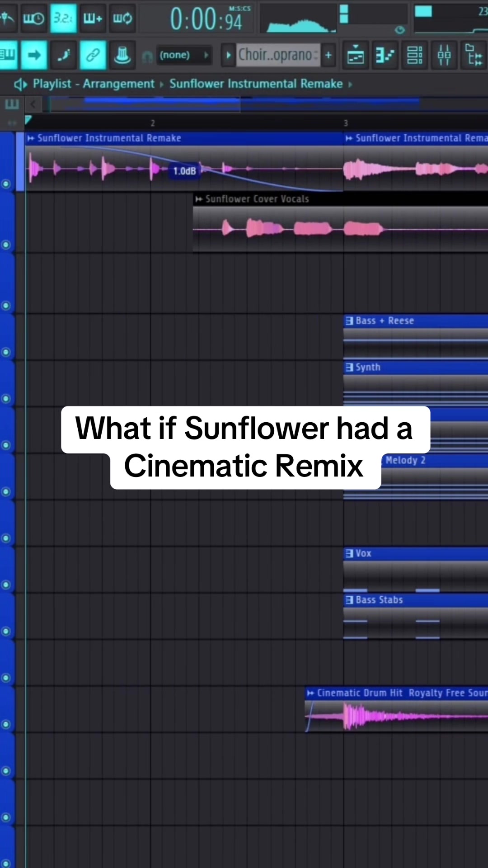Open the Channel rack
The width and height of the screenshot is (488, 868).
[414, 55]
